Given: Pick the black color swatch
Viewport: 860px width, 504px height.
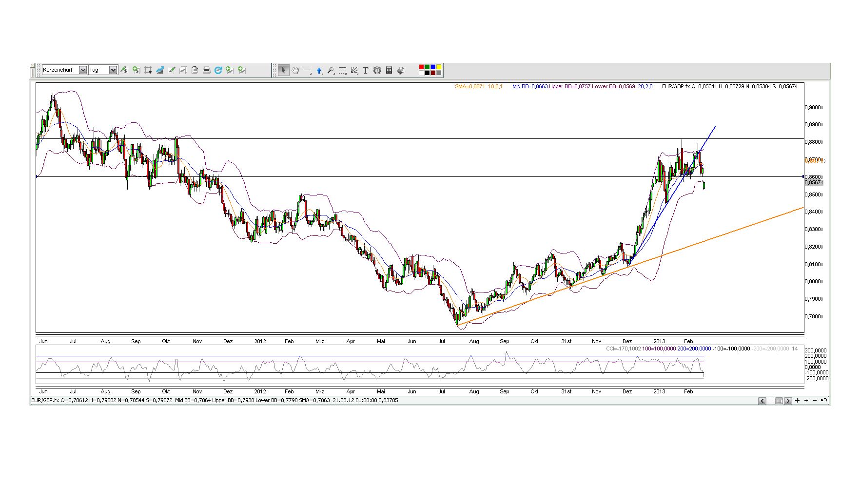Looking at the screenshot, I should tap(427, 73).
